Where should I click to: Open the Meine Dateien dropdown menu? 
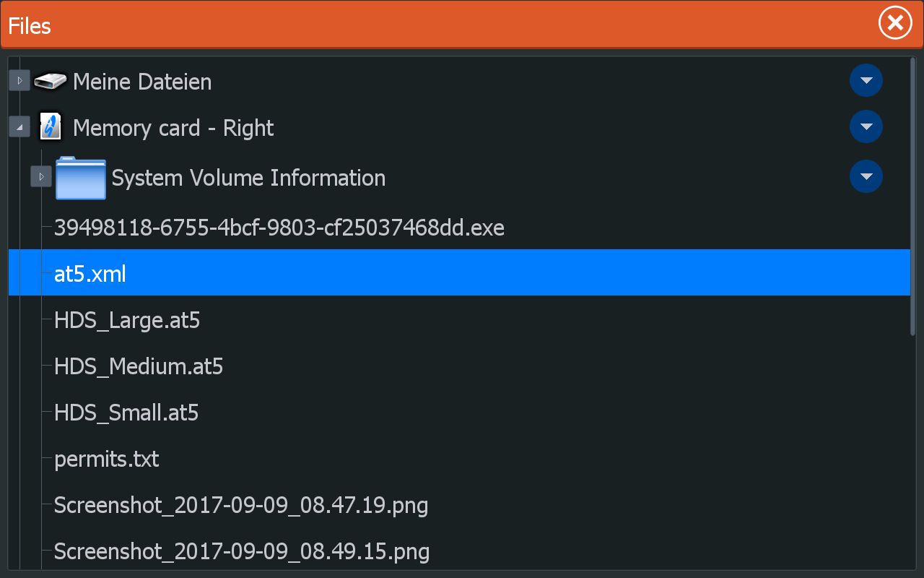(866, 80)
